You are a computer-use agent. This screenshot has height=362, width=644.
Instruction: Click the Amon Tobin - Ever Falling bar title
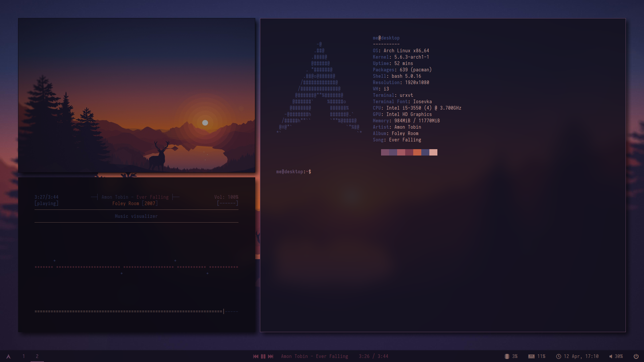(314, 356)
